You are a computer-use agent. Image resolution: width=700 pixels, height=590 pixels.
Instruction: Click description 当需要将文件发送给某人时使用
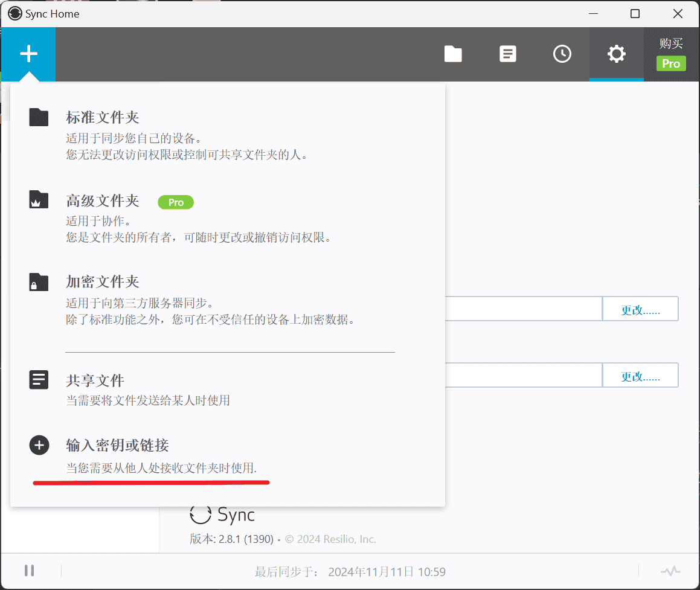click(148, 400)
